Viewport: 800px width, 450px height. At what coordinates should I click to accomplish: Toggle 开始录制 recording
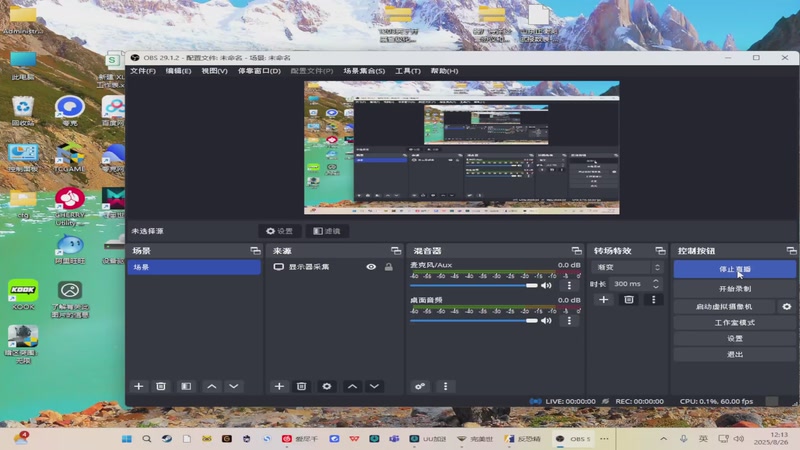735,288
